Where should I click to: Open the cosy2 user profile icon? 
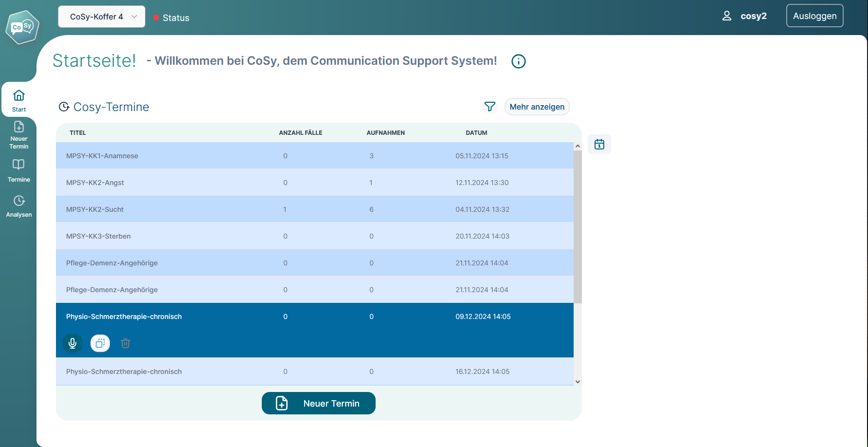[x=726, y=16]
